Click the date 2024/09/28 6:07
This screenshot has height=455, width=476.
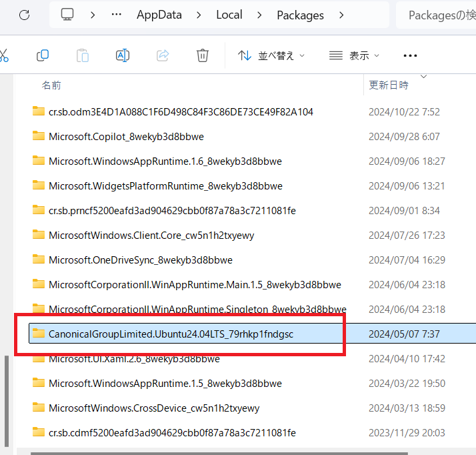pyautogui.click(x=404, y=137)
